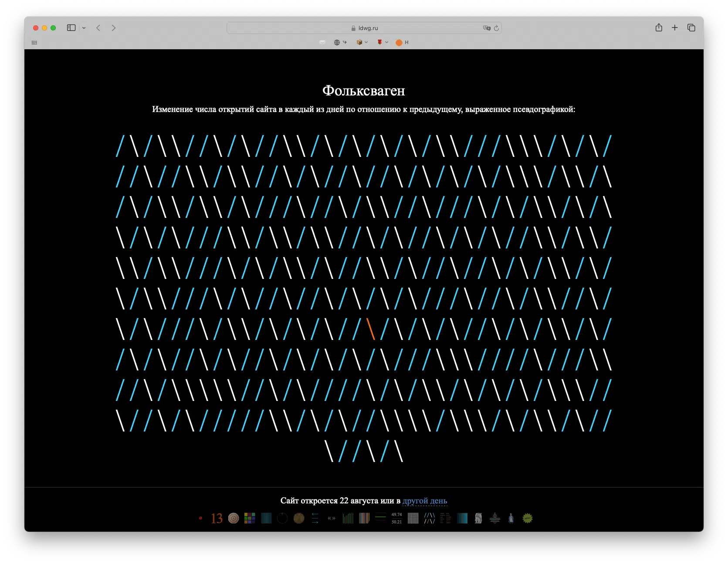Open the favorites apps grid icon
The width and height of the screenshot is (728, 564).
pos(34,42)
